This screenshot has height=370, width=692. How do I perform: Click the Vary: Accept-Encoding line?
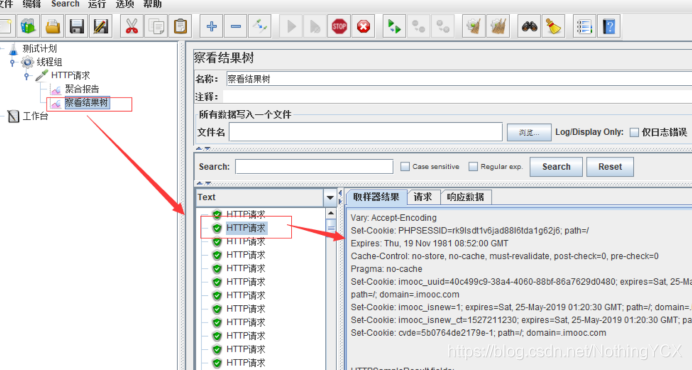[x=393, y=218]
